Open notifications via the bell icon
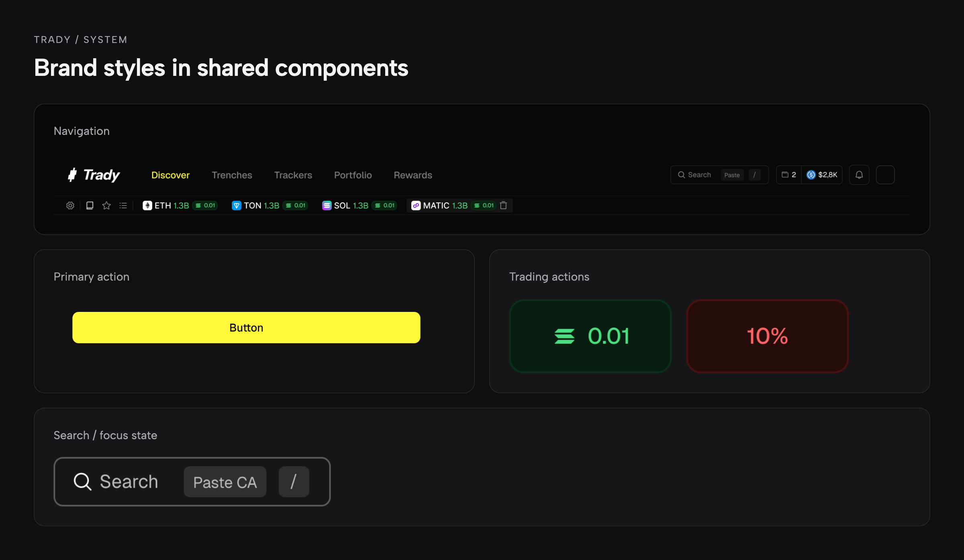This screenshot has width=964, height=560. click(x=859, y=175)
